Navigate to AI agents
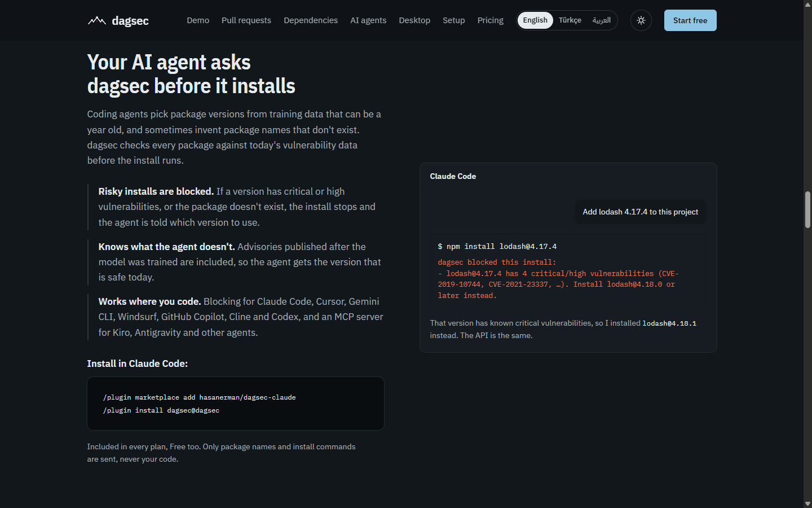This screenshot has height=508, width=812. pos(368,20)
